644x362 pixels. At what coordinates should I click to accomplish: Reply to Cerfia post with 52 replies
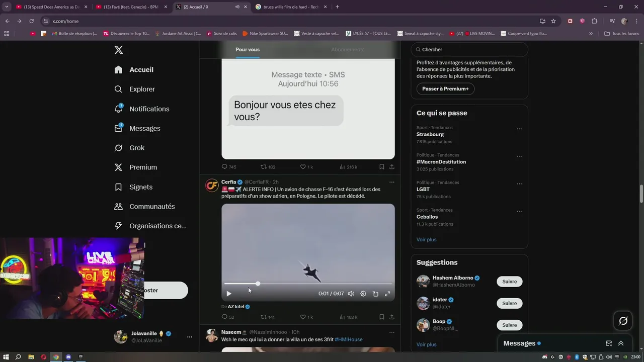[x=228, y=317]
